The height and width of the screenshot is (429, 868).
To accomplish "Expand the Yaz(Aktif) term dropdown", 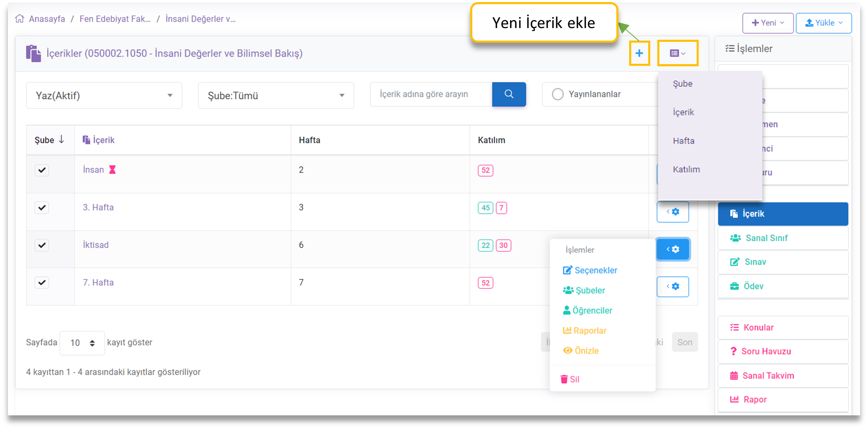I will click(x=104, y=96).
